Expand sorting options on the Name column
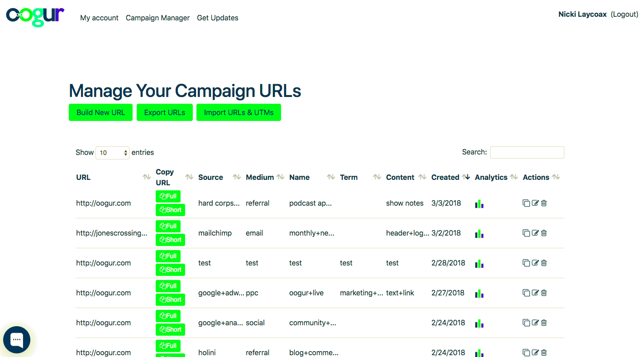This screenshot has height=357, width=644. (x=330, y=177)
